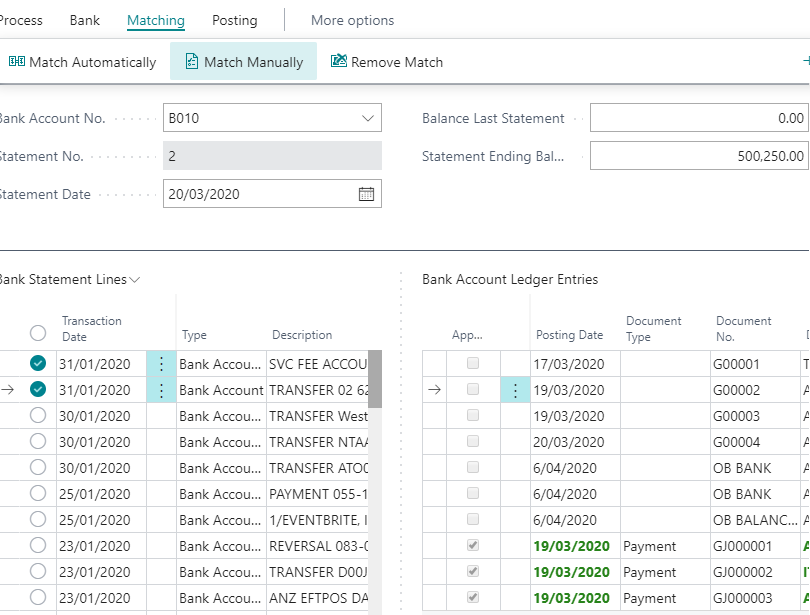Viewport: 810px width, 615px height.
Task: Sort ledger entries by Posting Date column
Action: (569, 335)
